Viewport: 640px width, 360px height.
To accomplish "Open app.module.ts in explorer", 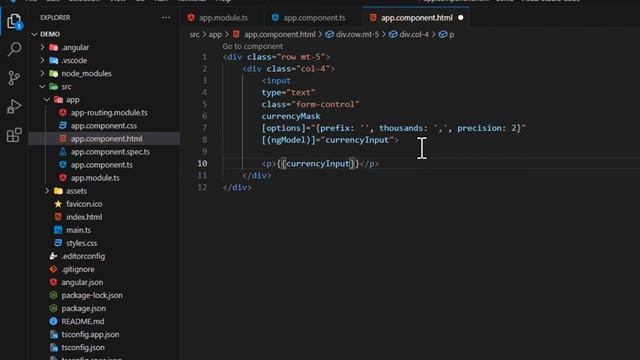I will (95, 178).
